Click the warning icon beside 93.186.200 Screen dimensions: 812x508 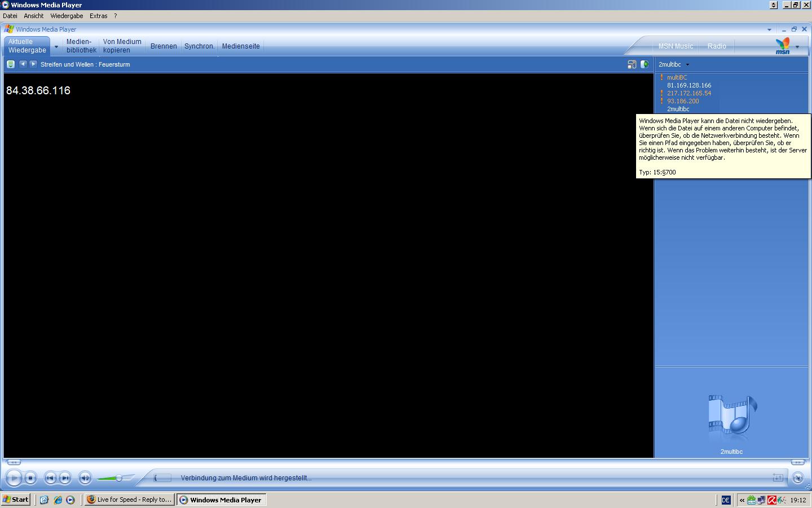(661, 101)
